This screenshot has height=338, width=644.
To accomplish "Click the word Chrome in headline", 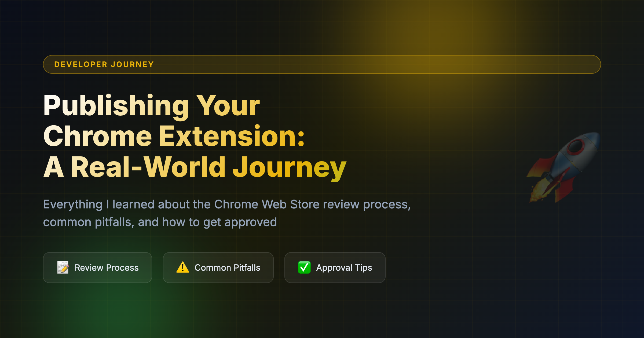I will pos(98,136).
